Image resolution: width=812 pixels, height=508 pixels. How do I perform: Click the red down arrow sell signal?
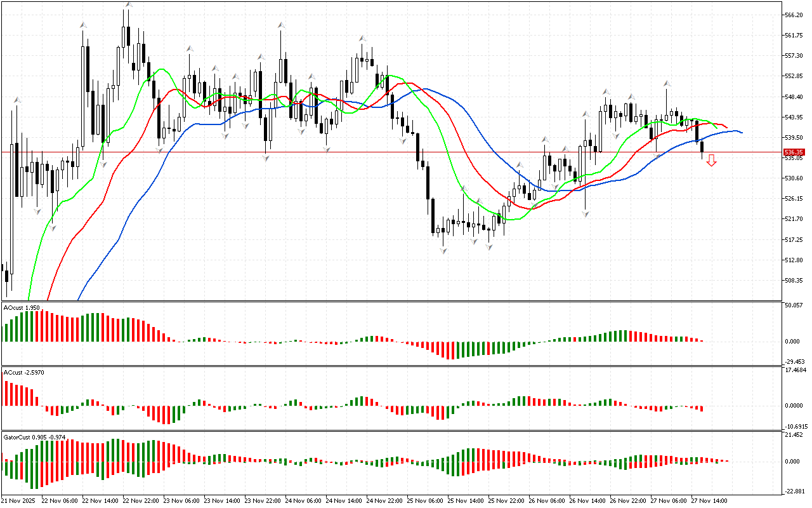(712, 160)
